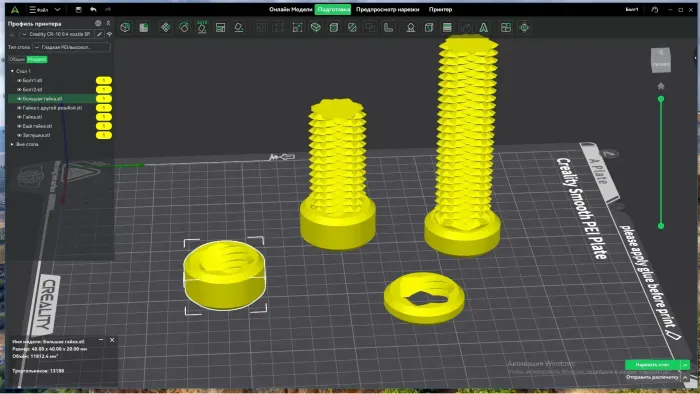Screen dimensions: 700x394
Task: Edit printer profile with pencil icon
Action: pos(100,34)
